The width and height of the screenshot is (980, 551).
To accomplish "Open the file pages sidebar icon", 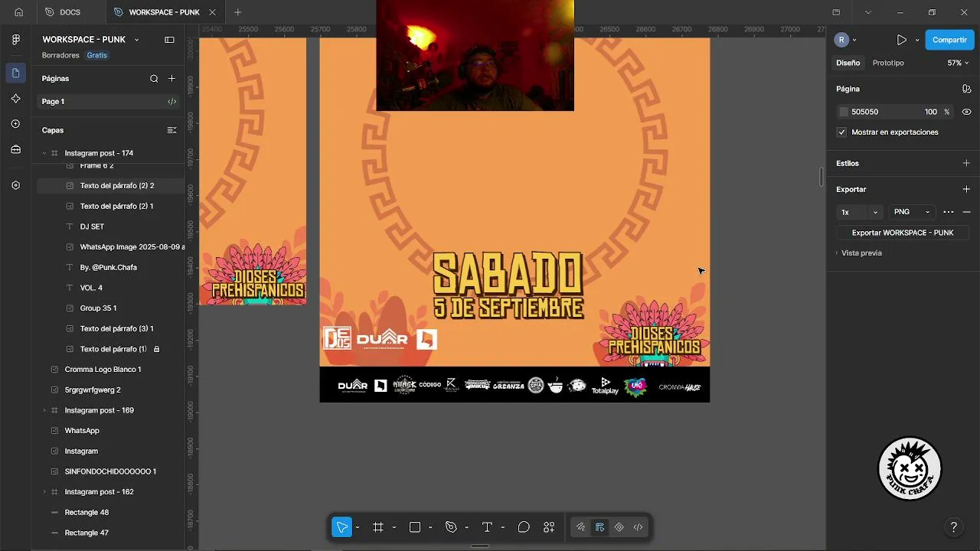I will (x=16, y=73).
